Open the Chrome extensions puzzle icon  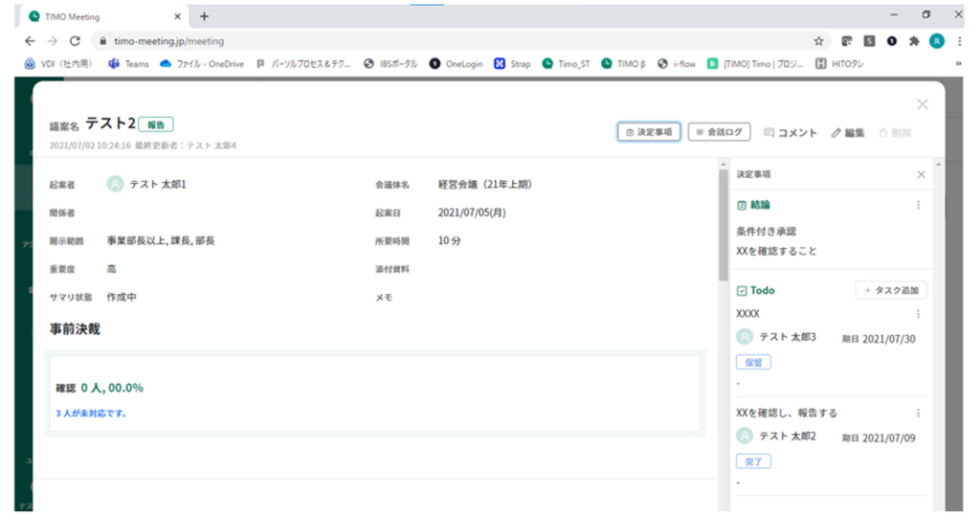pyautogui.click(x=914, y=41)
